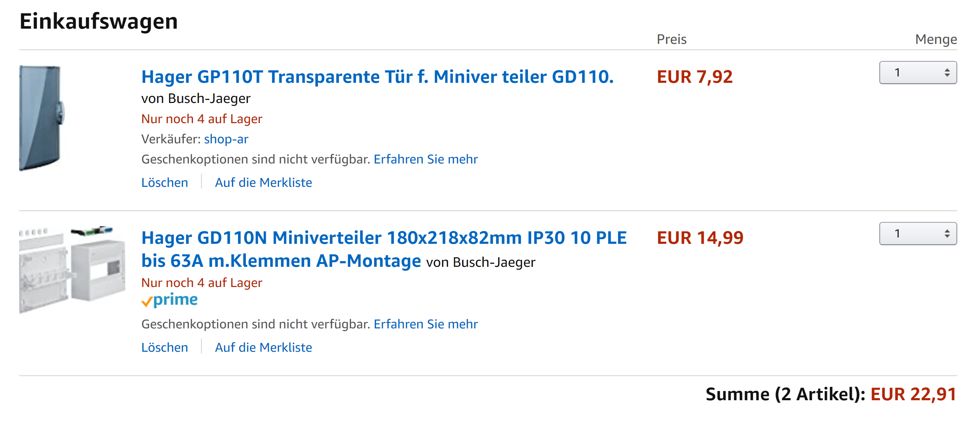This screenshot has width=980, height=425.
Task: Open the Hager GP110T transparent door product
Action: (377, 77)
